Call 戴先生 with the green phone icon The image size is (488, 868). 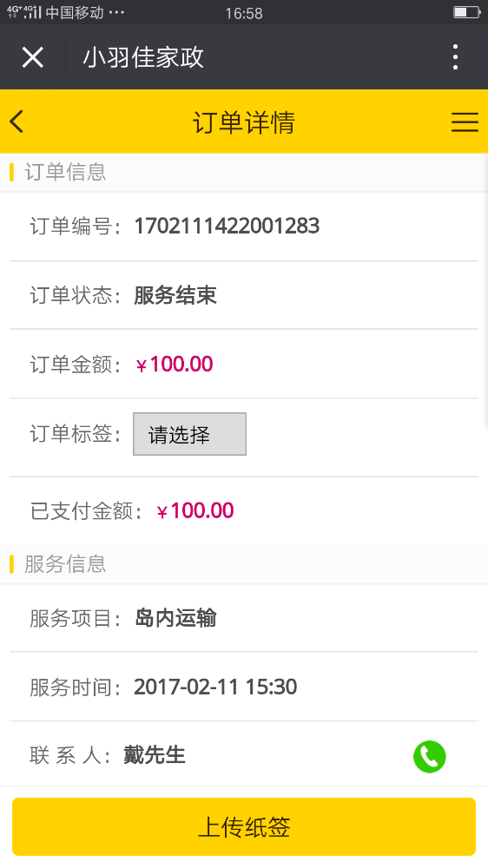pos(429,756)
